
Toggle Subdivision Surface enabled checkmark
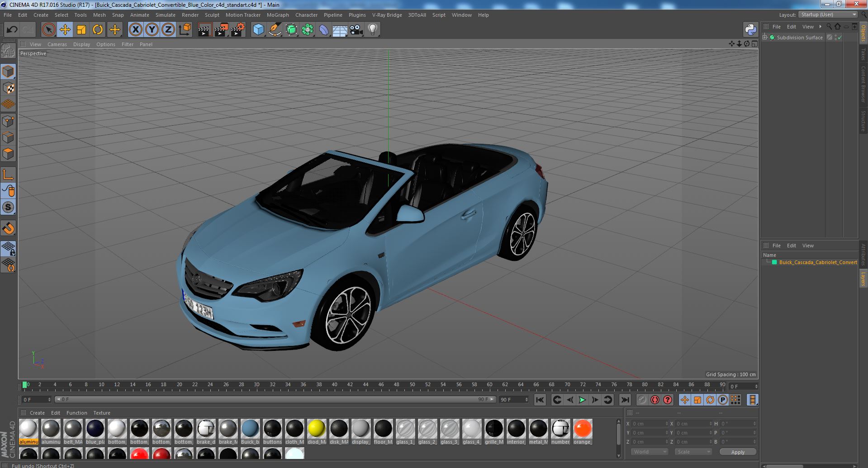840,38
